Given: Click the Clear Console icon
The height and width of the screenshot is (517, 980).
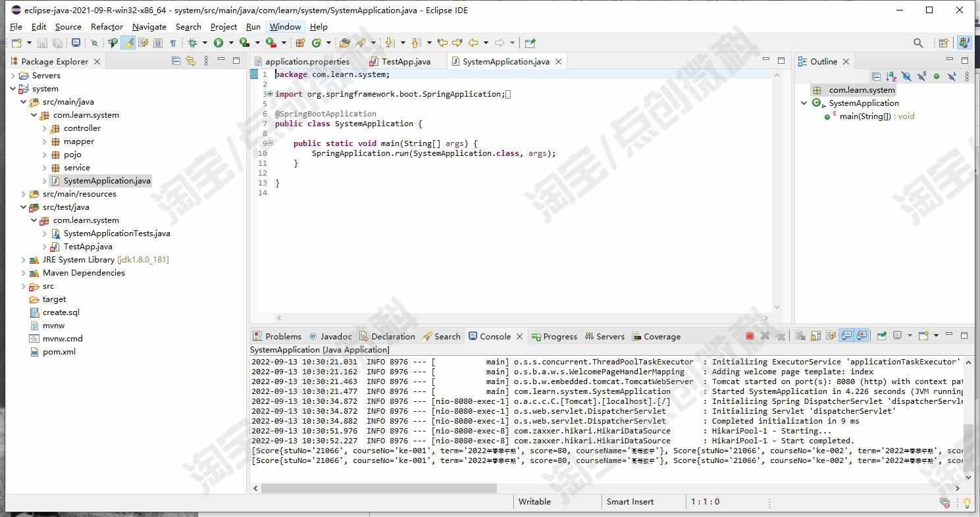Looking at the screenshot, I should tap(800, 336).
